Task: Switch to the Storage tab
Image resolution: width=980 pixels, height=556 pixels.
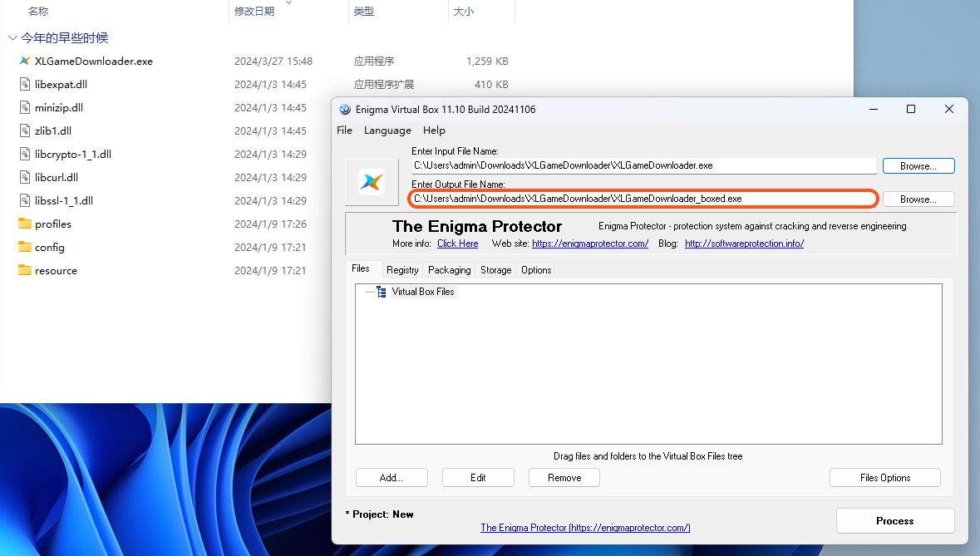Action: tap(495, 270)
